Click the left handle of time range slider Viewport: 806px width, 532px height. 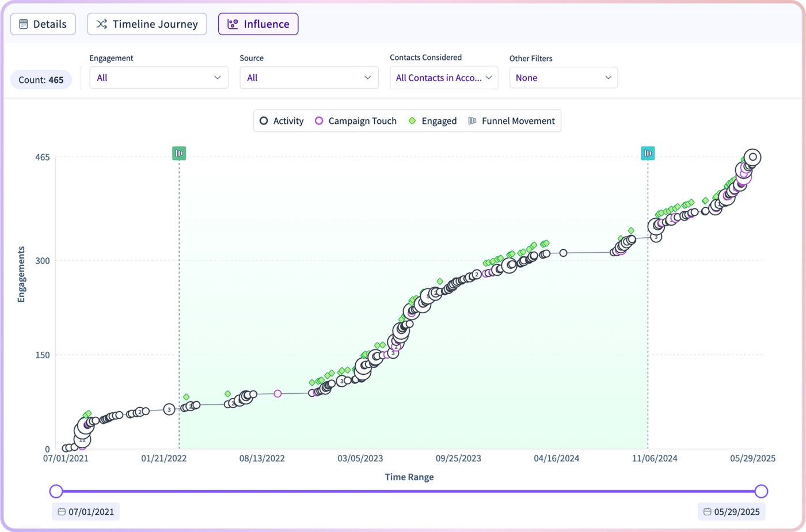coord(56,491)
